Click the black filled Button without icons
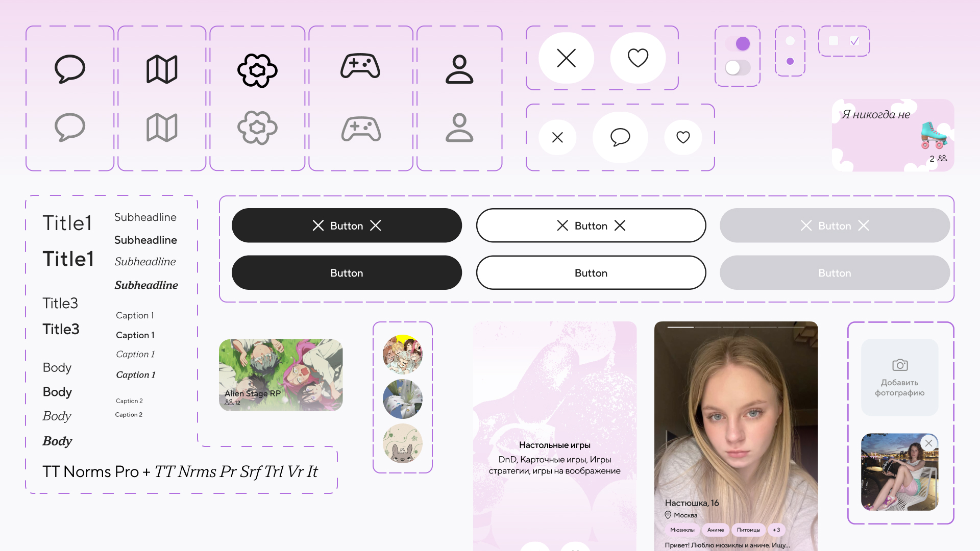Screen dimensions: 980x551 (347, 273)
